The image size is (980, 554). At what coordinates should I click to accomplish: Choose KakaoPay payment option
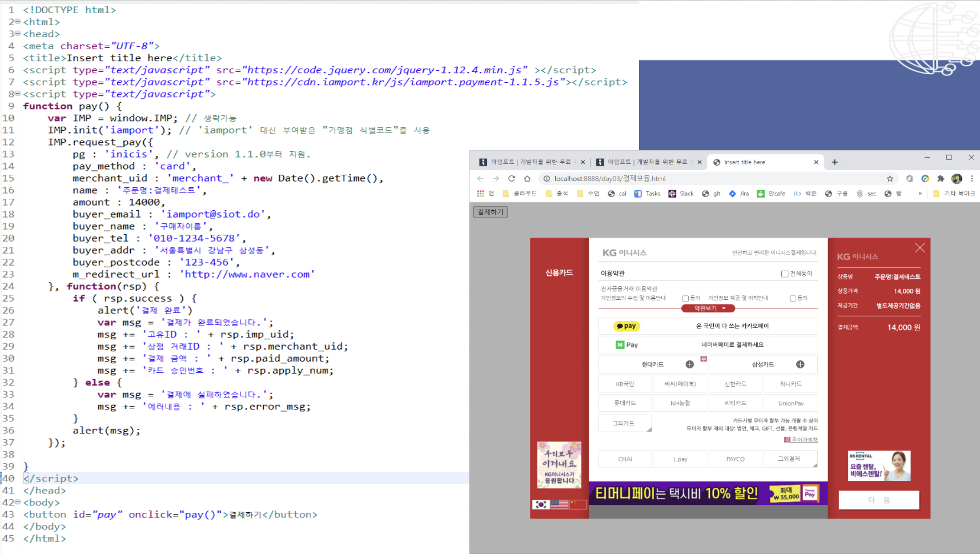(708, 326)
